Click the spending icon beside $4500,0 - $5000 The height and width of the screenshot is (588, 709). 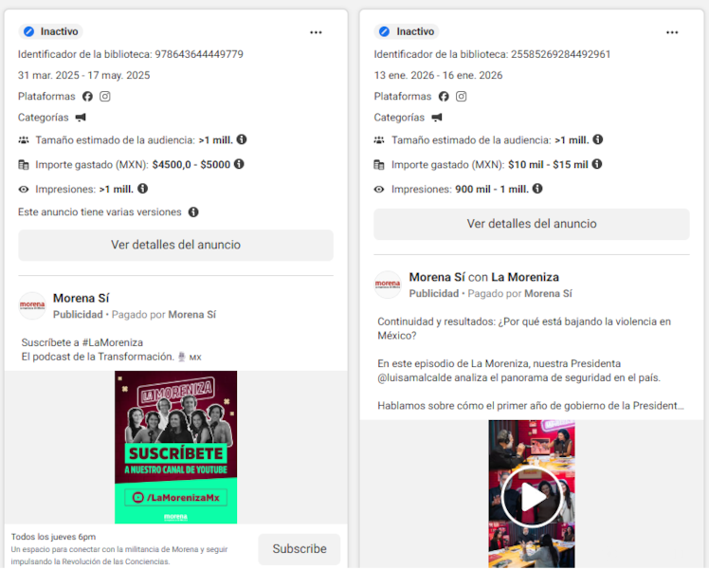pos(24,165)
